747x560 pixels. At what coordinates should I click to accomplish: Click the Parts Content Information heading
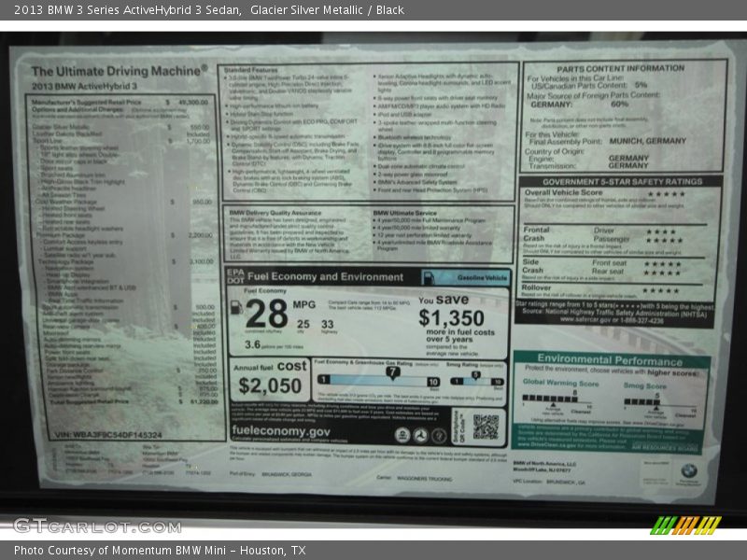(x=621, y=68)
